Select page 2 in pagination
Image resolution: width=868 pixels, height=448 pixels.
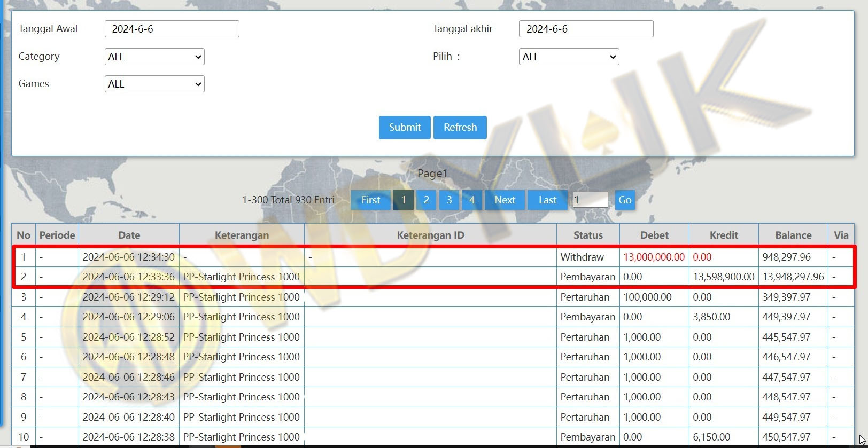click(x=426, y=200)
